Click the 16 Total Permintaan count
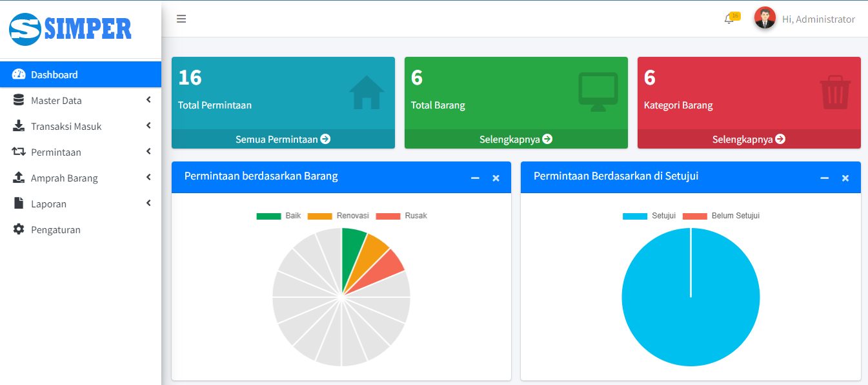The image size is (868, 385). click(190, 78)
